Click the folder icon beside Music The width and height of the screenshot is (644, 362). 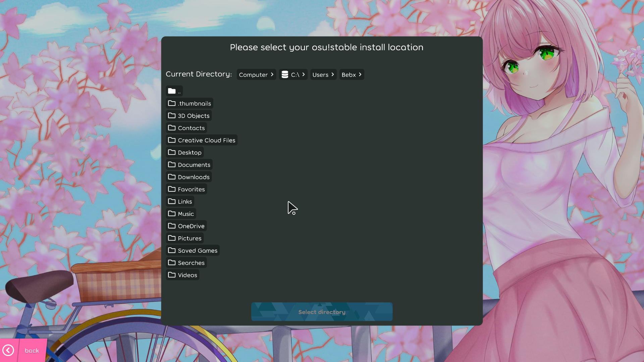click(x=172, y=214)
